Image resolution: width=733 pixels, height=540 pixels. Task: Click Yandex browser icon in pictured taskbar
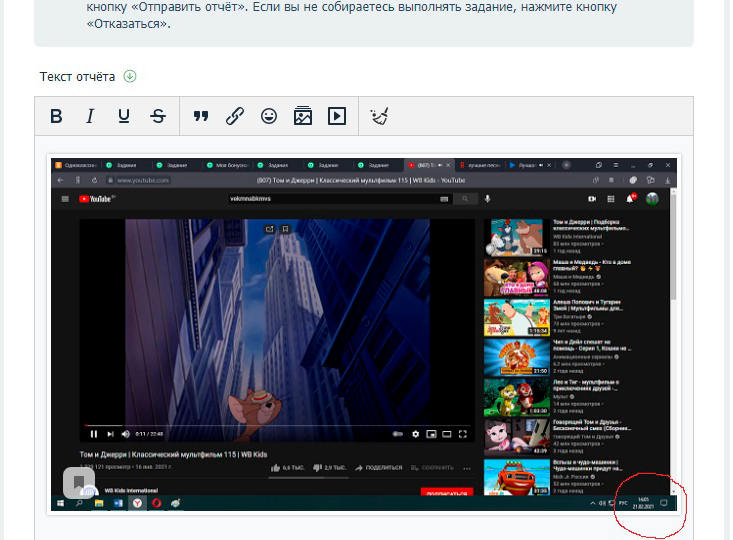pyautogui.click(x=137, y=503)
